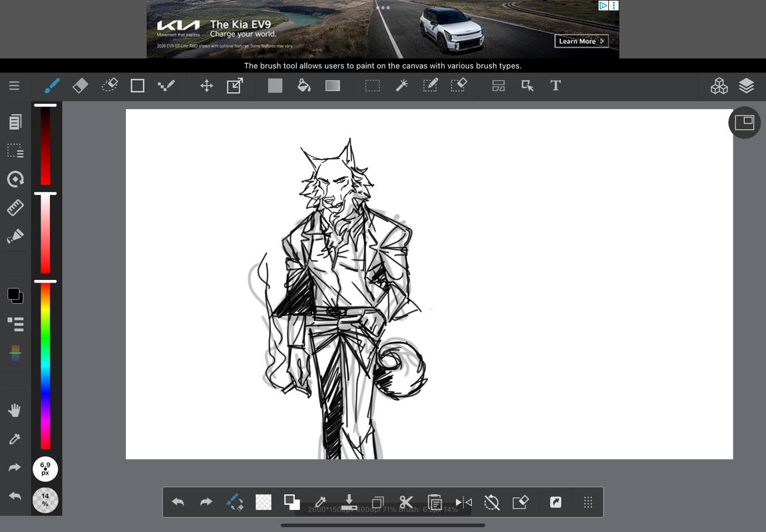Open the AdChoices info icon

coord(604,5)
